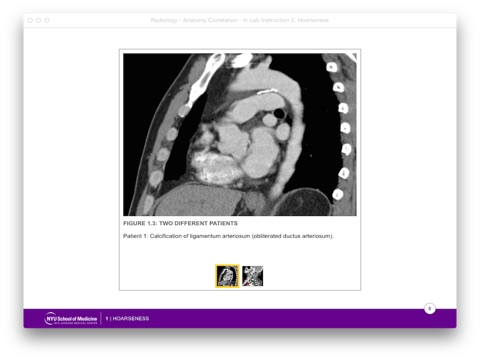Click the '1 | HOARSENESS' chapter label
Image resolution: width=480 pixels, height=360 pixels.
(127, 319)
